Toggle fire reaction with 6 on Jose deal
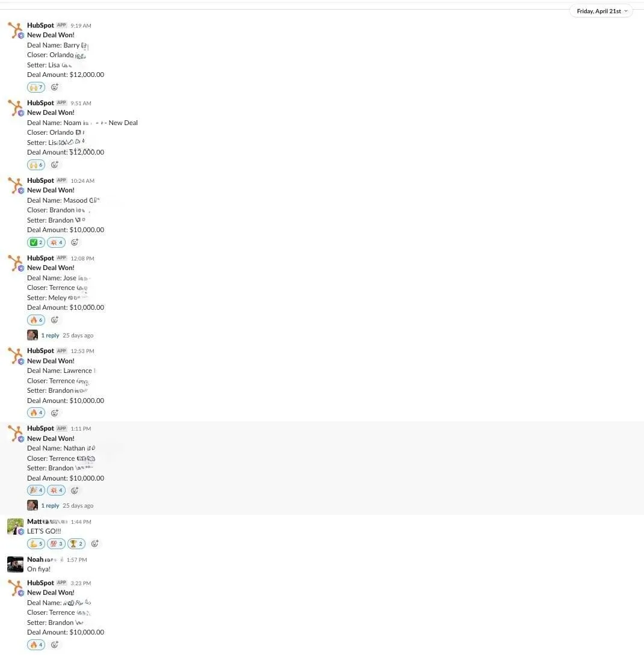 pyautogui.click(x=36, y=320)
